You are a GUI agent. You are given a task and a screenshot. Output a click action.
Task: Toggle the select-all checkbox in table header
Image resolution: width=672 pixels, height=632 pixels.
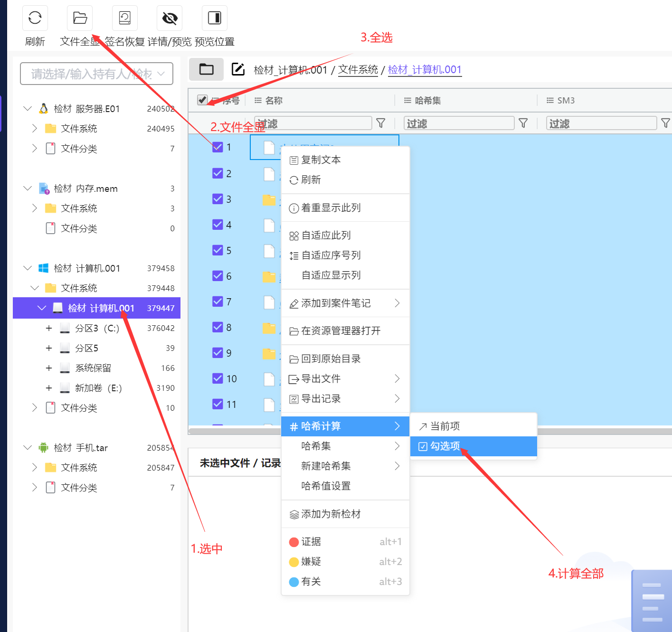pyautogui.click(x=202, y=100)
